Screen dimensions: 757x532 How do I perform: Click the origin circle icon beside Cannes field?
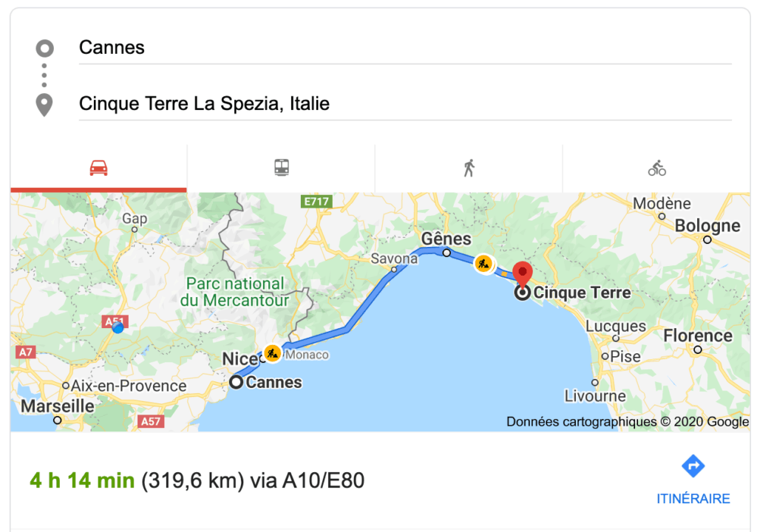pyautogui.click(x=44, y=49)
